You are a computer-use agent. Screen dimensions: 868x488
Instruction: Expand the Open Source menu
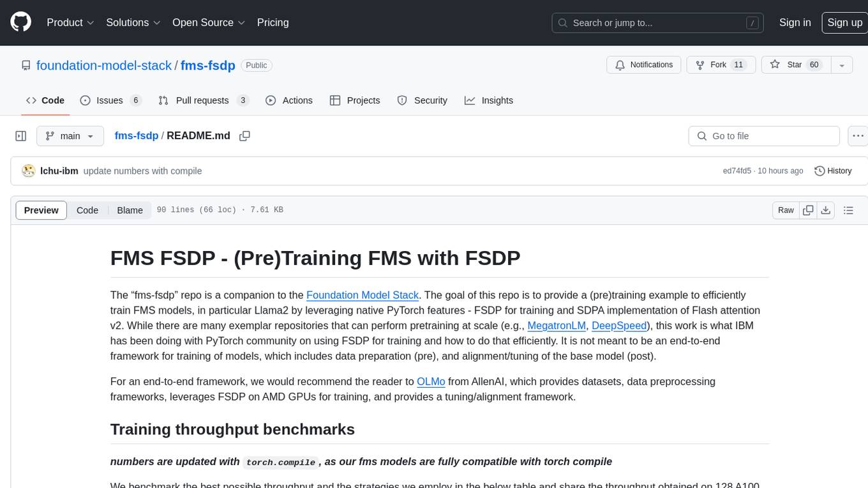(209, 22)
